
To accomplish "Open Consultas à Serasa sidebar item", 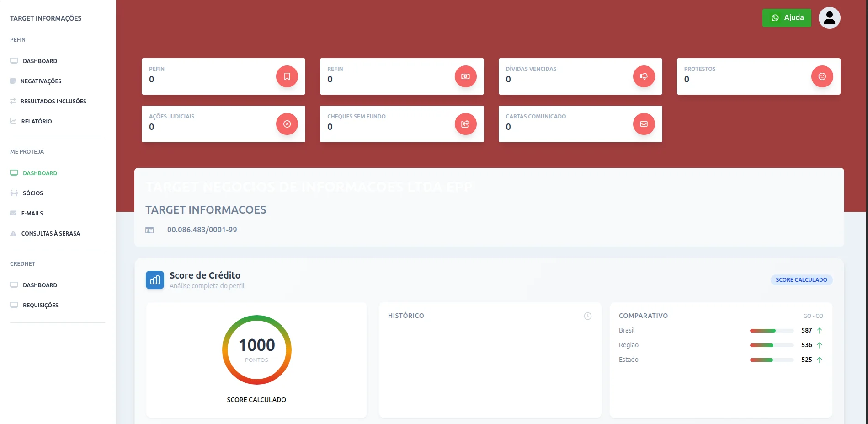I will click(50, 233).
